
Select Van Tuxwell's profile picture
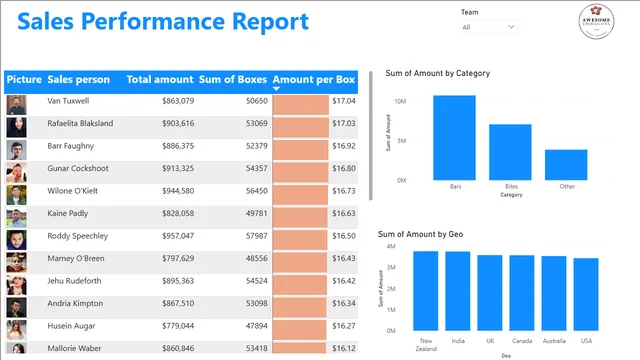(16, 105)
